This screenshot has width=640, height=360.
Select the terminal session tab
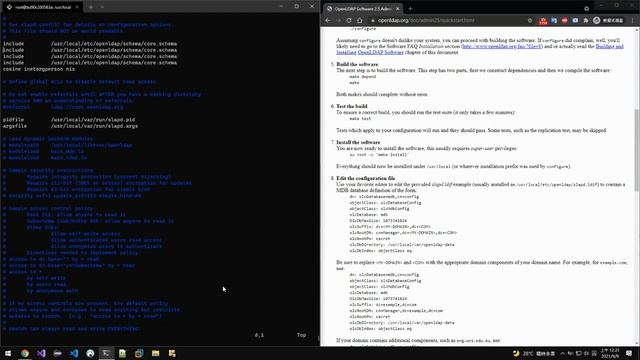(x=42, y=7)
